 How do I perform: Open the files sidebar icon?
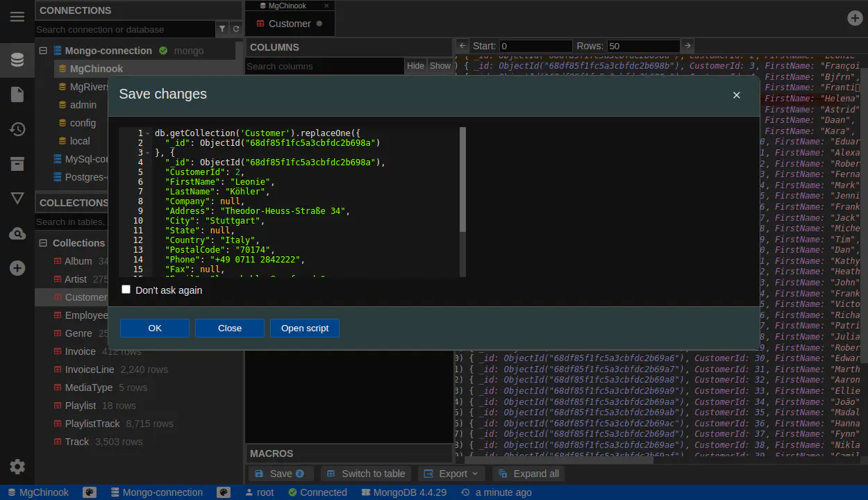coord(17,94)
